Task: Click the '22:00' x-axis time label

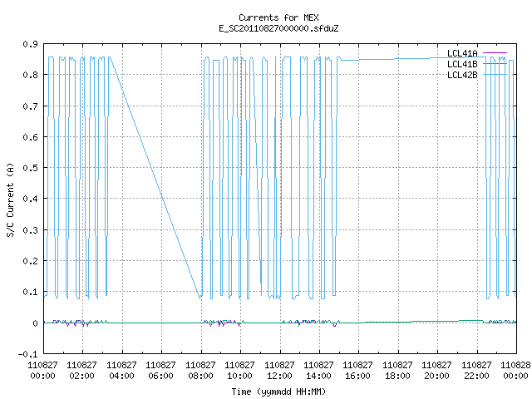Action: point(476,376)
